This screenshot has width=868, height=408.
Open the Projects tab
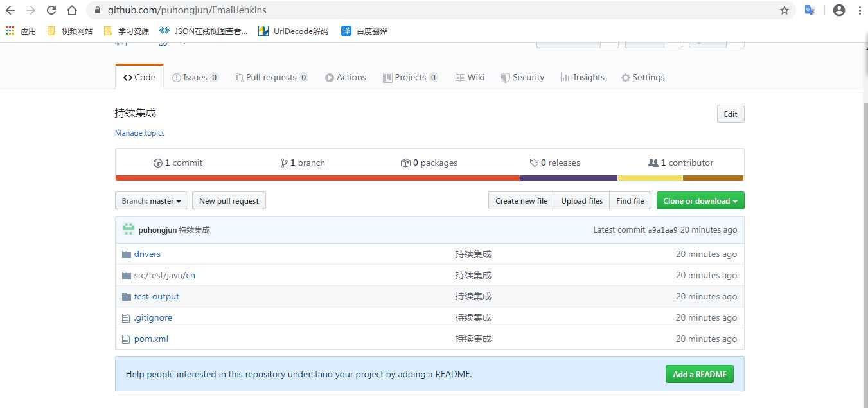click(411, 77)
